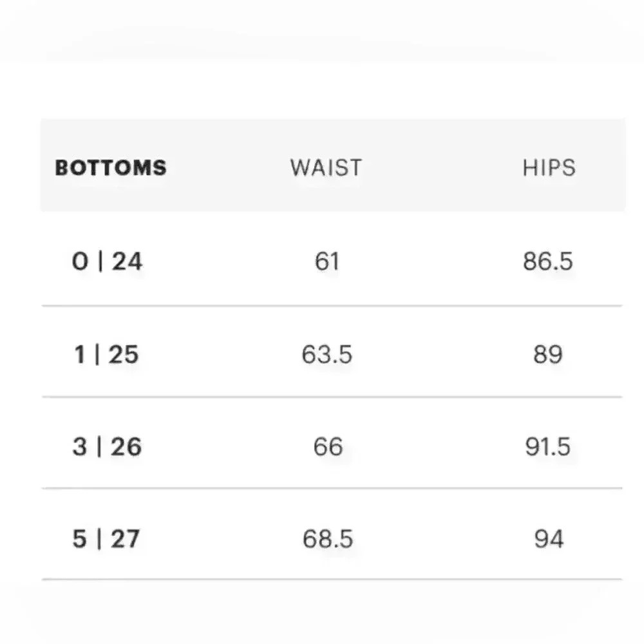Click the WAIST column header
644x644 pixels.
326,167
